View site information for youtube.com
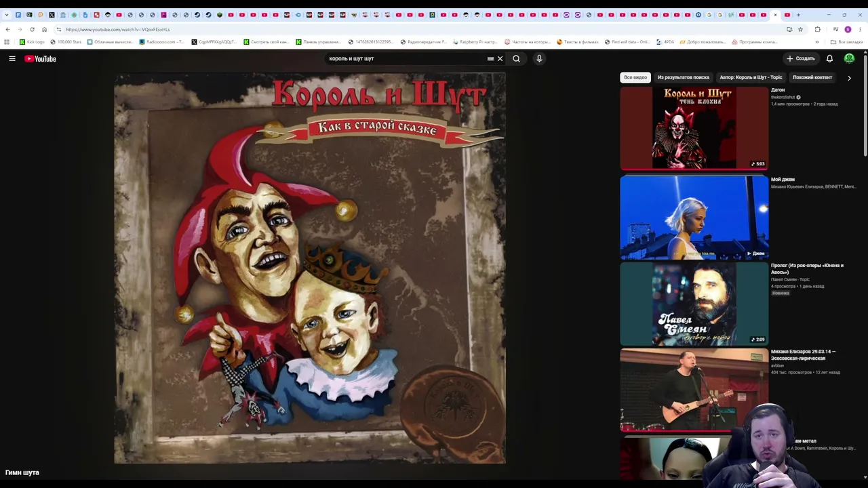868x488 pixels. [59, 30]
